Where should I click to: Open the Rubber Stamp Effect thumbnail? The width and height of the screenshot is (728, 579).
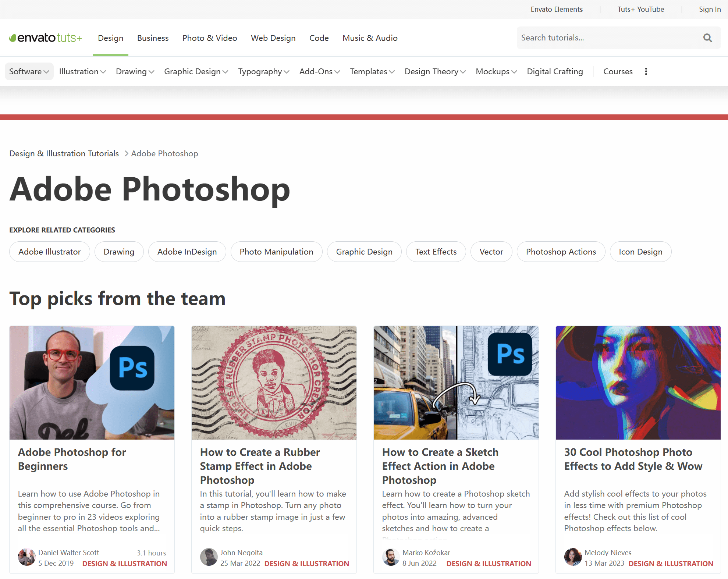[x=274, y=383]
